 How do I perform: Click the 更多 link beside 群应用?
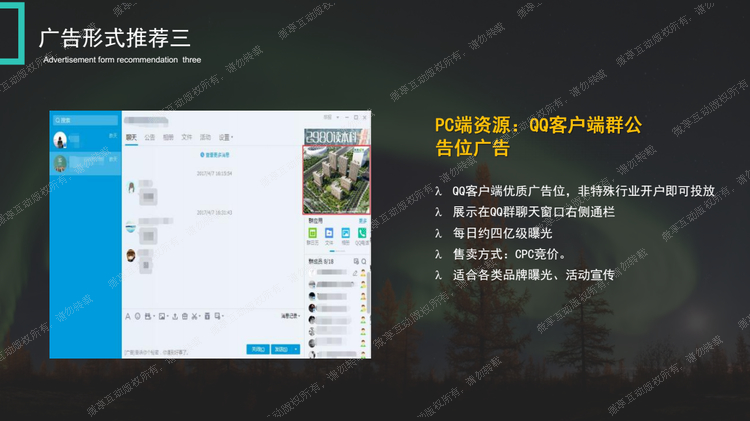click(363, 221)
